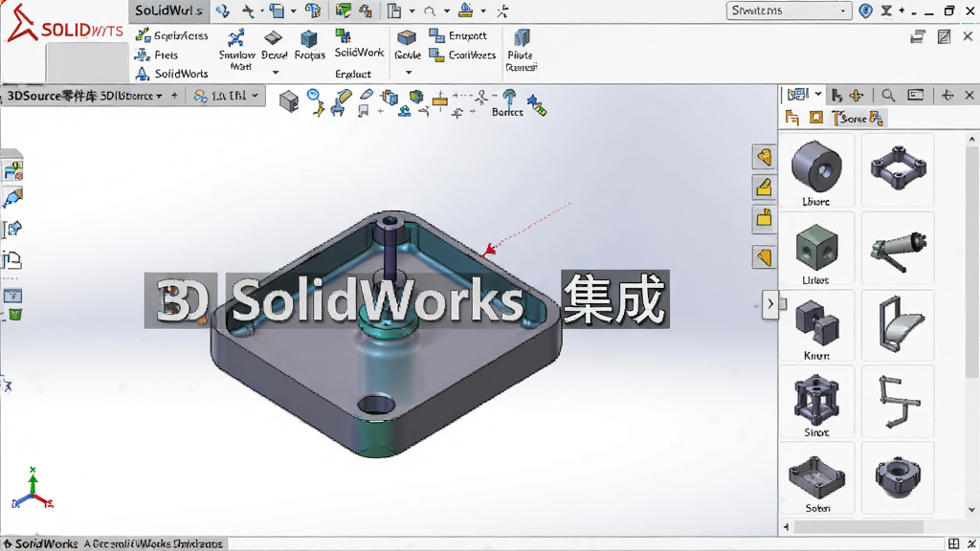Click the Dcssd ribbon tool icon
The height and width of the screenshot is (551, 980).
click(x=273, y=38)
